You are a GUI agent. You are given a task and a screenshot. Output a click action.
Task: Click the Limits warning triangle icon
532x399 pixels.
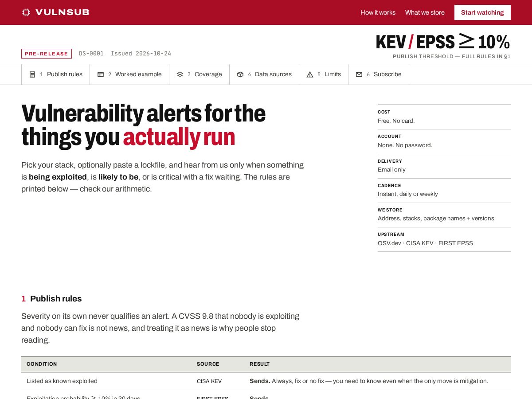[x=310, y=74]
